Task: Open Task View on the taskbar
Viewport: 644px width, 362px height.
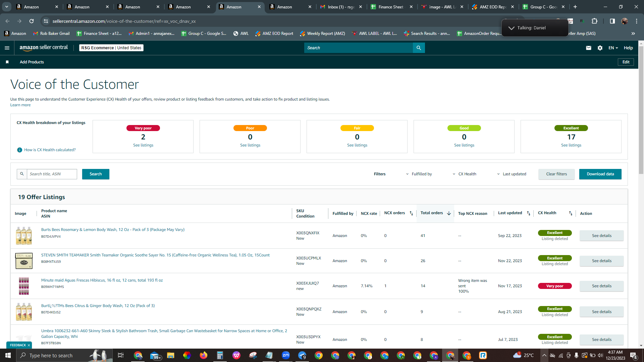Action: 121,355
